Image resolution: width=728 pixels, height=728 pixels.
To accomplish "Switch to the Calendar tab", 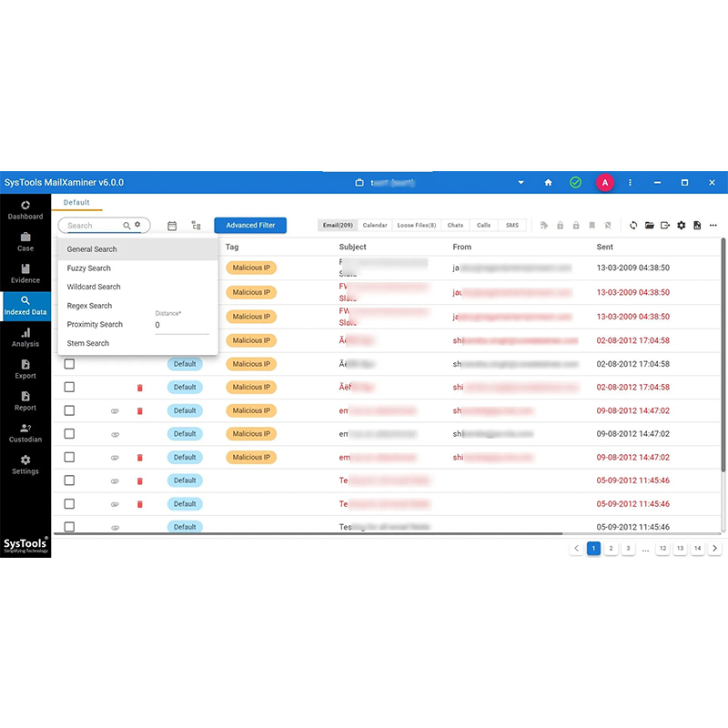I will (x=375, y=225).
